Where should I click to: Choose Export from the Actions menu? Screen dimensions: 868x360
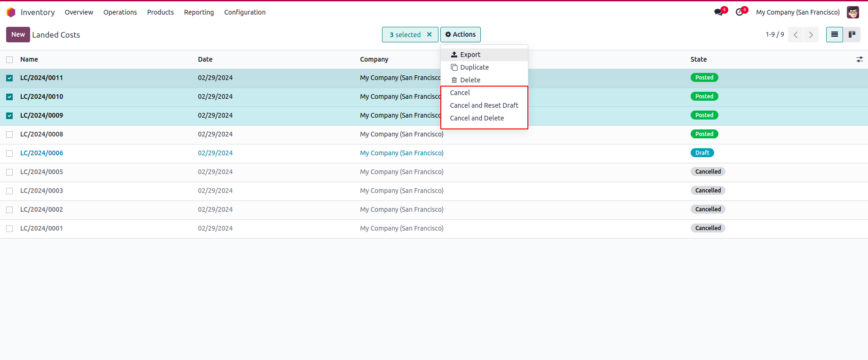point(484,55)
